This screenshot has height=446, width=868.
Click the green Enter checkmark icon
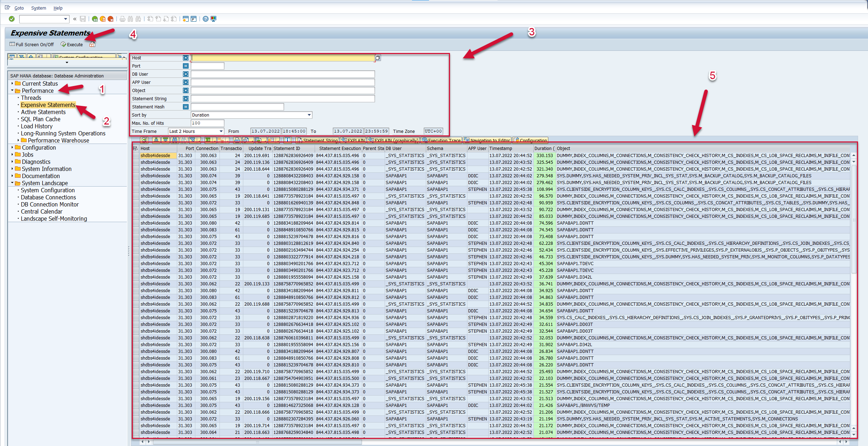12,19
